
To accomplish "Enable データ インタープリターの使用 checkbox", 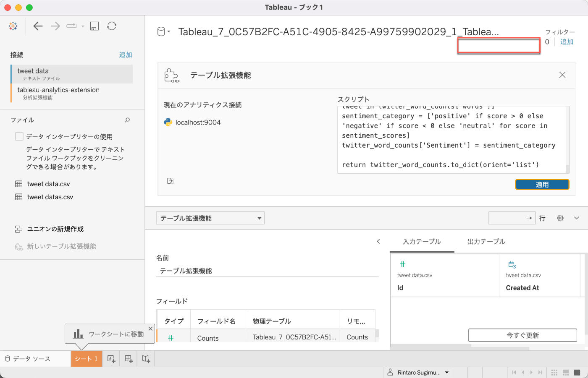I will click(x=19, y=136).
